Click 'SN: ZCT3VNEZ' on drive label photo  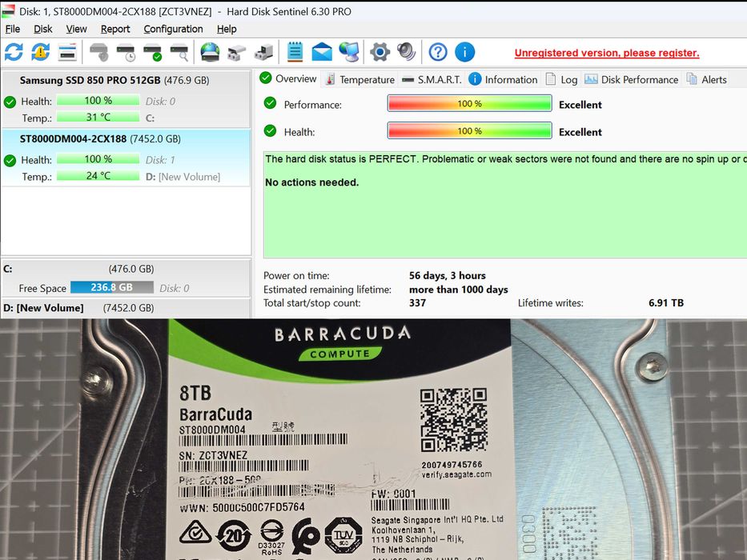[x=214, y=455]
